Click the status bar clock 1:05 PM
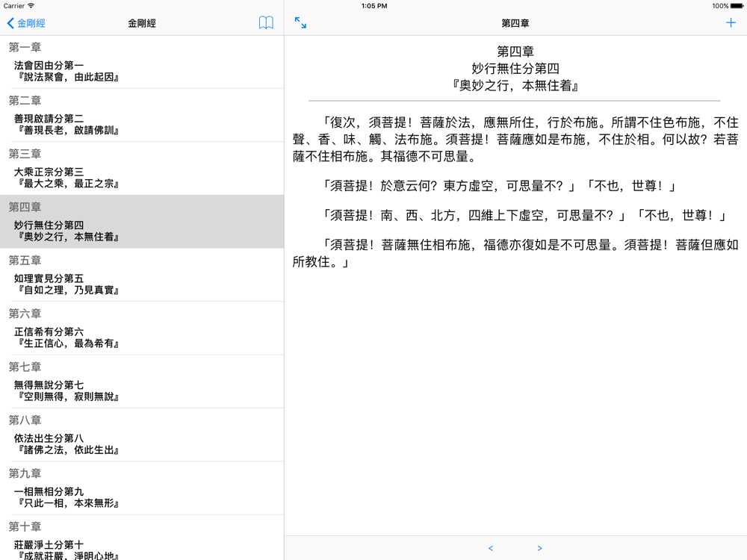The image size is (747, 560). 374,6
